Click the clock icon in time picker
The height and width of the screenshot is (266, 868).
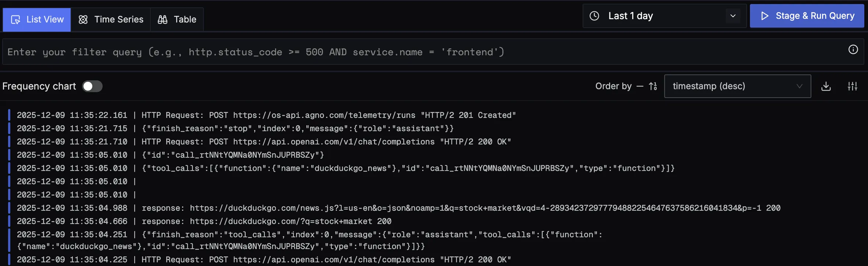[594, 16]
